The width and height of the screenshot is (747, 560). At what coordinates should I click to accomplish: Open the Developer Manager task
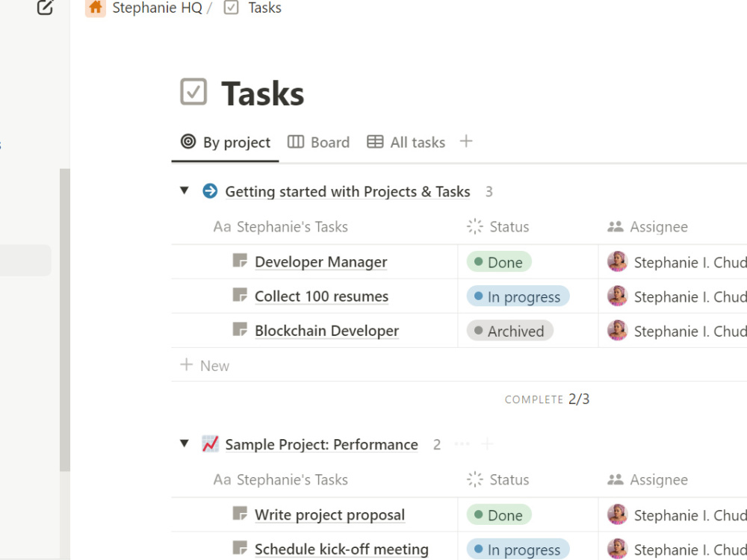(x=321, y=262)
